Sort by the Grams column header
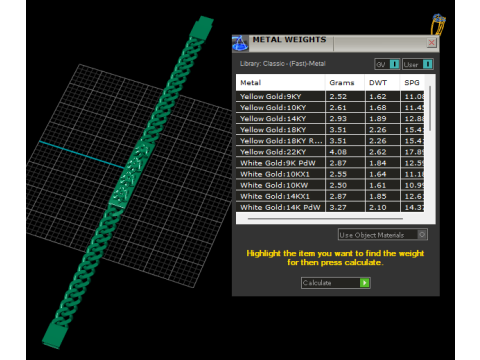Viewport: 480px width, 360px height. click(345, 83)
